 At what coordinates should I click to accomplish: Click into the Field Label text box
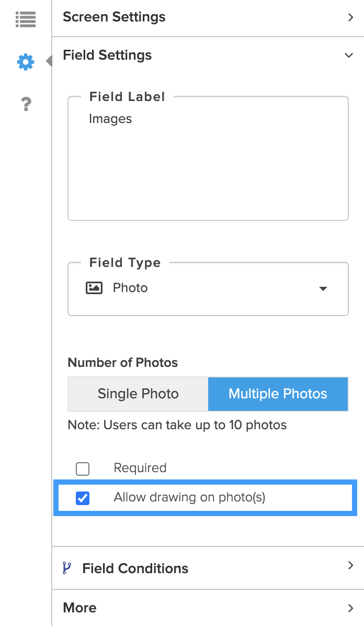[x=208, y=162]
